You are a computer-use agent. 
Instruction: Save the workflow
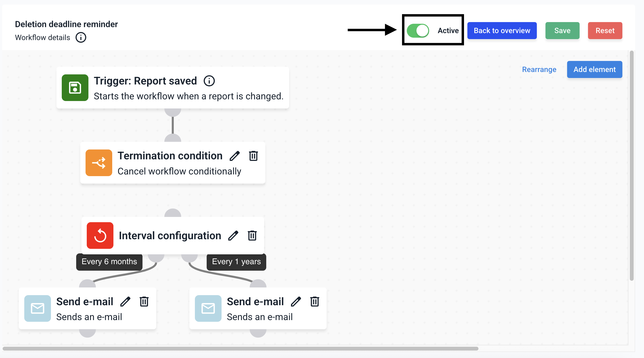[562, 30]
